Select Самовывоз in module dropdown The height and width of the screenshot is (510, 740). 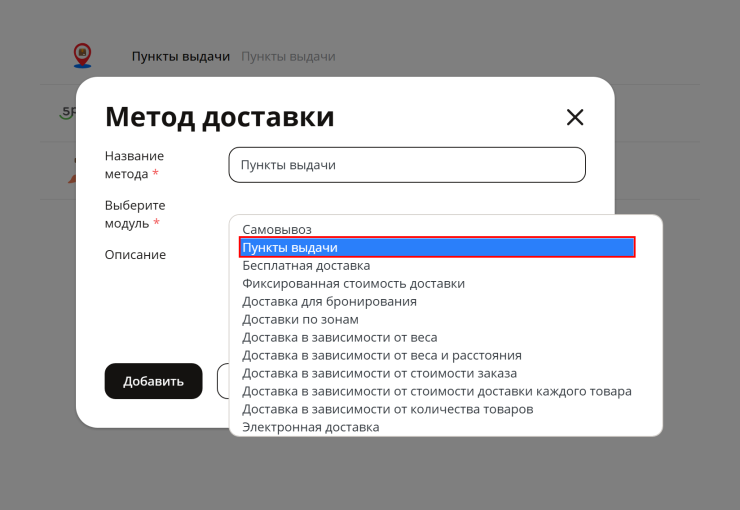437,229
